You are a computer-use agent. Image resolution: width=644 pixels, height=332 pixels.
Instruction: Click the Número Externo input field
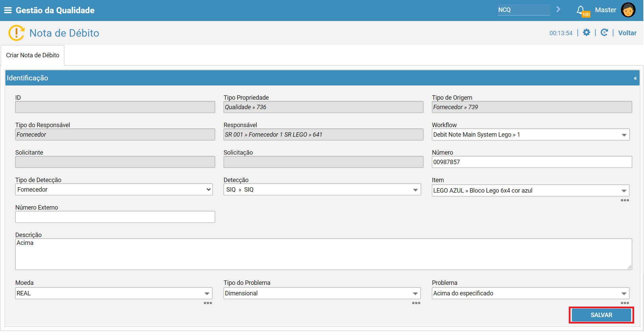click(115, 217)
